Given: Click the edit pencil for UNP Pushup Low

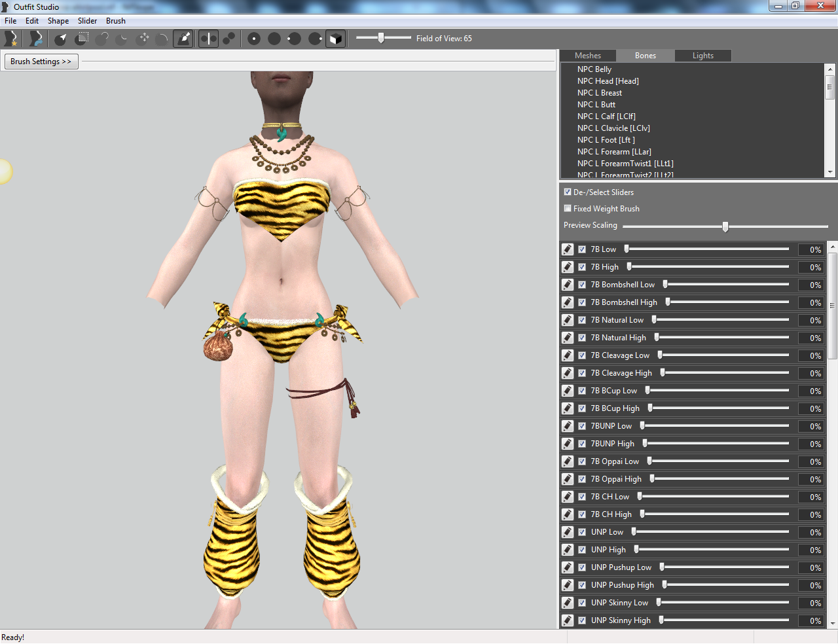Looking at the screenshot, I should click(568, 567).
